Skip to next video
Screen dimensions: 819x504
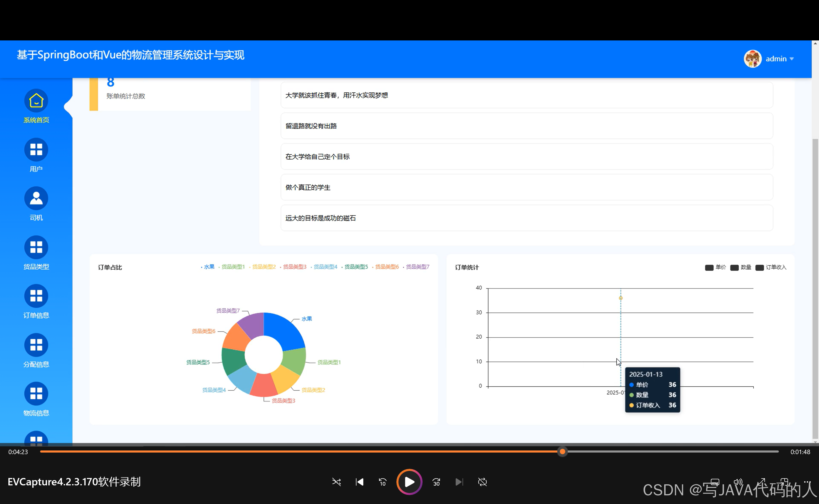[x=459, y=482]
